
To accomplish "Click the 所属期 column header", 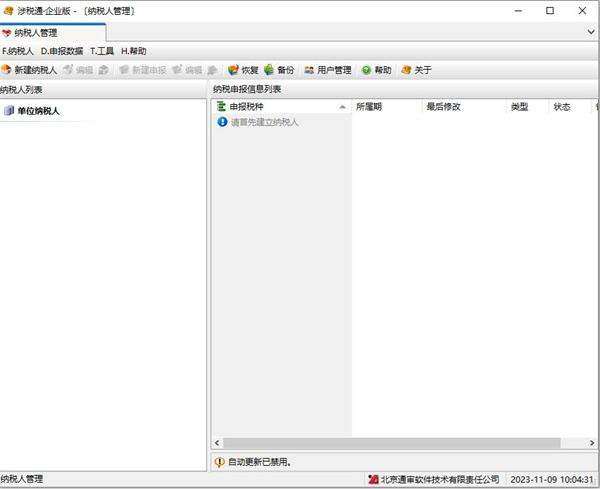I will 369,106.
